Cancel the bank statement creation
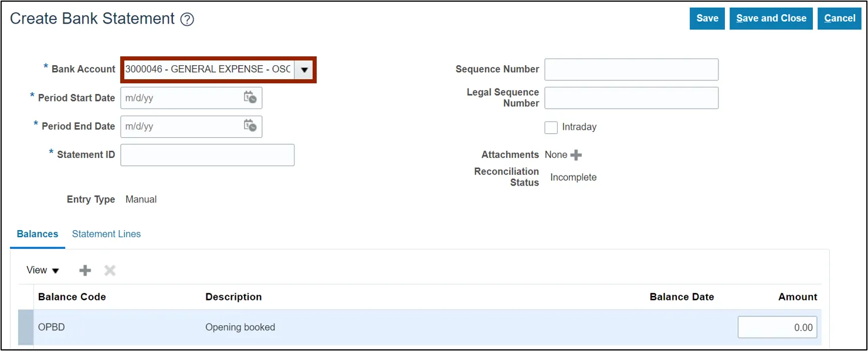The height and width of the screenshot is (351, 868). pos(839,18)
